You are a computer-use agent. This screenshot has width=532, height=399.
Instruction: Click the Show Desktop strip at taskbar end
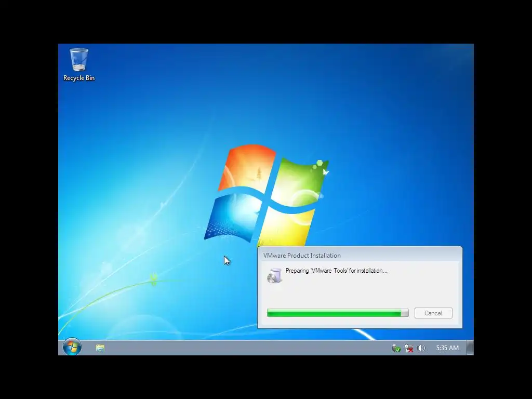(470, 348)
